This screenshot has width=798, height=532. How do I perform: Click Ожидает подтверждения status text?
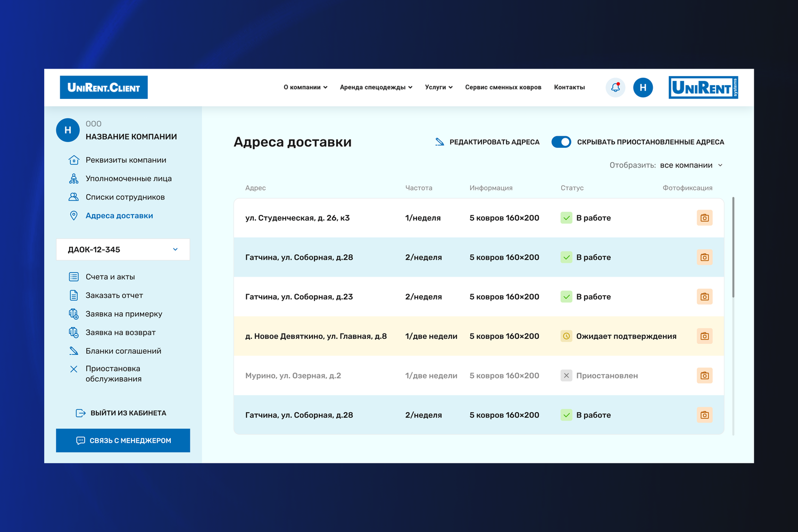(626, 336)
